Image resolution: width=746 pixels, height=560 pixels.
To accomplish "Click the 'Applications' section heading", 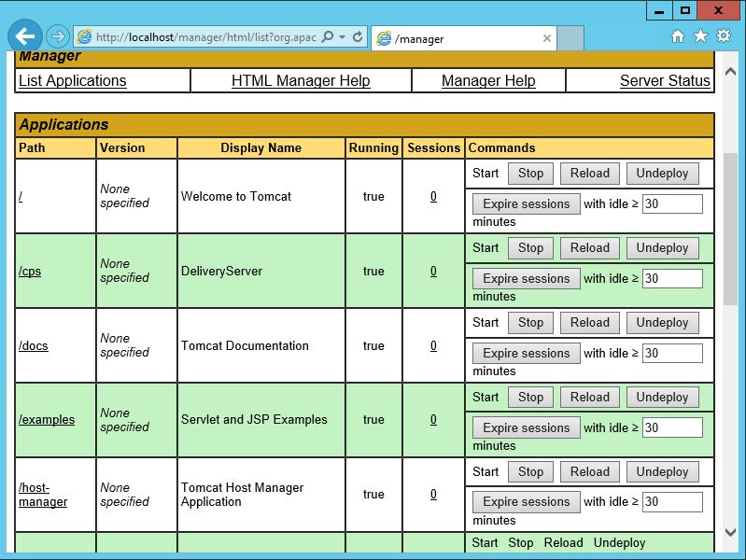I will [63, 125].
